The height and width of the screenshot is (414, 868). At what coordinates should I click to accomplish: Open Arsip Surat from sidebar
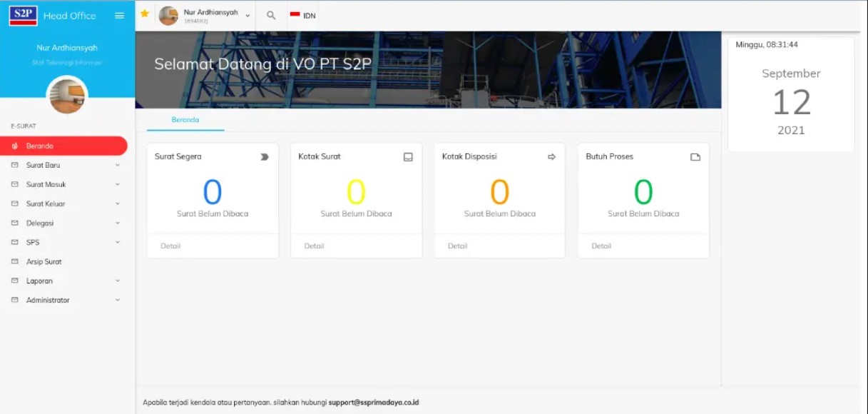pos(44,262)
